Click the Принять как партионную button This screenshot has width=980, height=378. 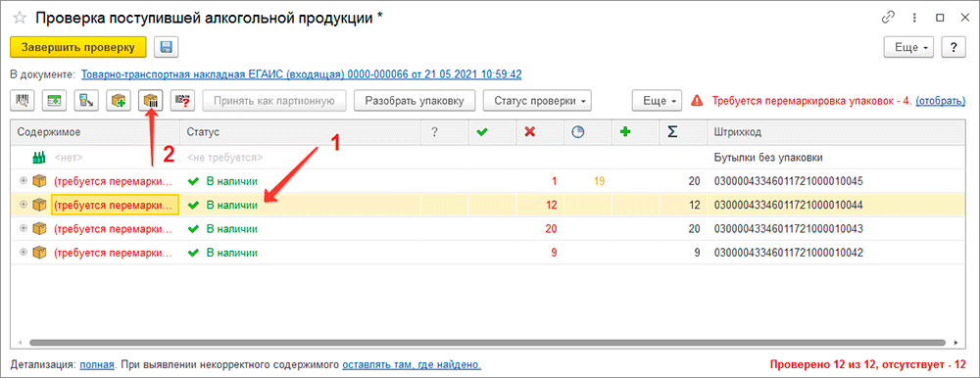point(274,101)
